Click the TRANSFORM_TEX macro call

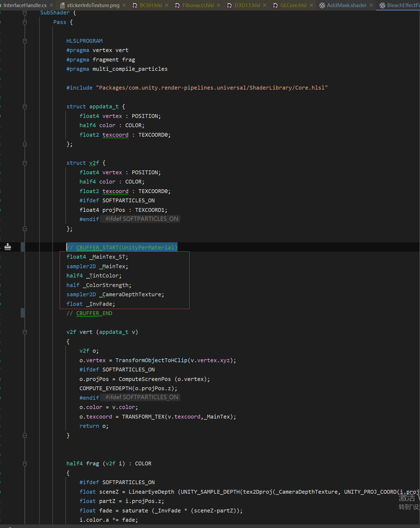coord(179,417)
